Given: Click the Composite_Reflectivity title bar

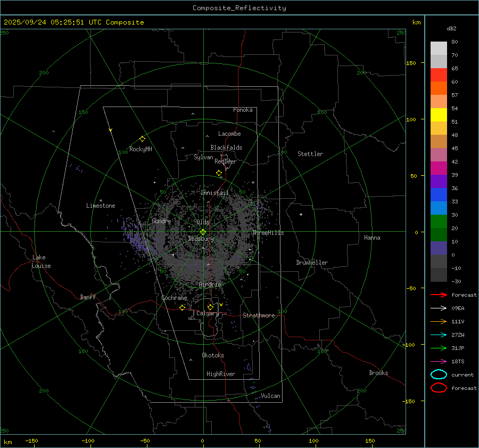Looking at the screenshot, I should tap(239, 8).
